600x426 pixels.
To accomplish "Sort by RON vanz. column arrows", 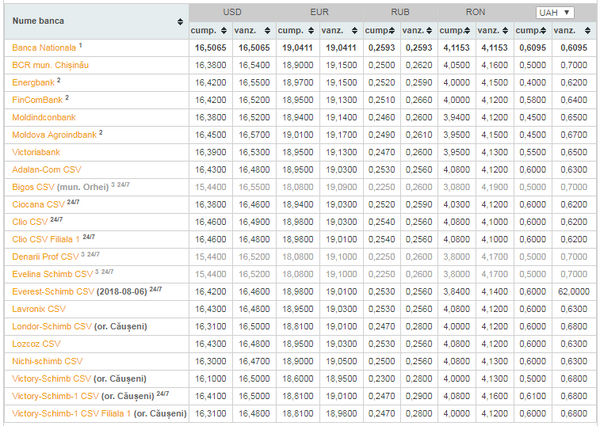I will coord(505,31).
